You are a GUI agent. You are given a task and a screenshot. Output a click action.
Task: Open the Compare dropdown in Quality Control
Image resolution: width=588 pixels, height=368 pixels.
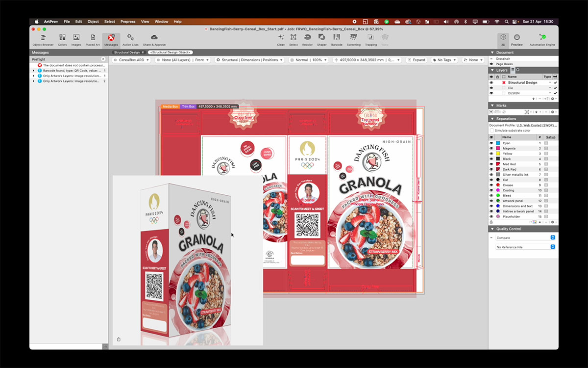coord(525,237)
